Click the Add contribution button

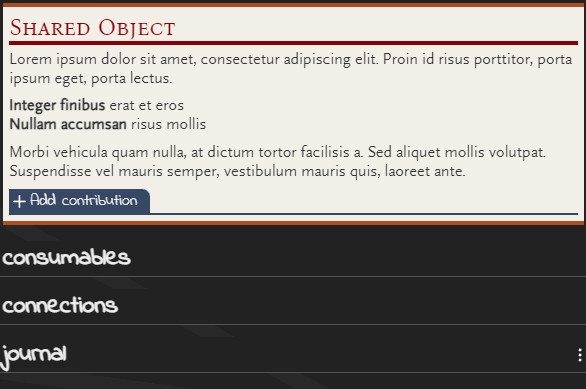(x=80, y=201)
